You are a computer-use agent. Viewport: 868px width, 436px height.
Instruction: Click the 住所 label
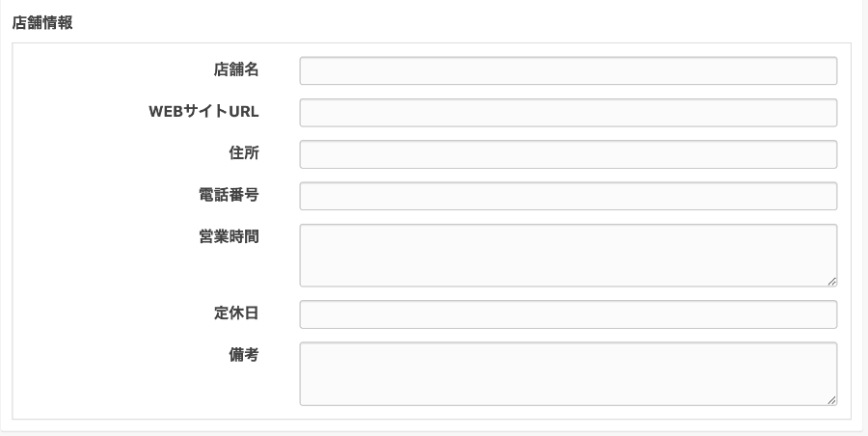click(243, 152)
